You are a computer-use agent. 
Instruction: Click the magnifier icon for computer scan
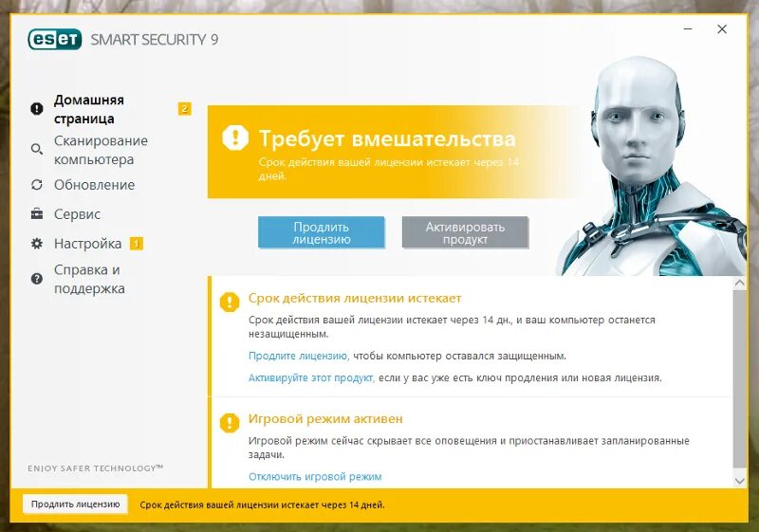tap(37, 149)
